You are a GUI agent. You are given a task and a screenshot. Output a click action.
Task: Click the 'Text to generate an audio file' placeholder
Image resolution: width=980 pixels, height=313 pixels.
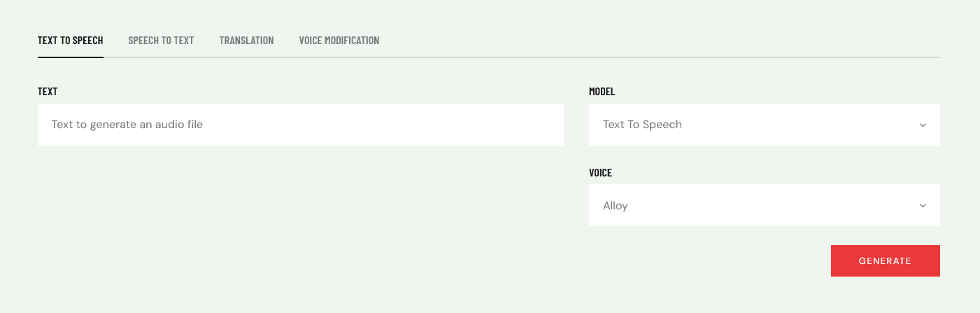point(127,125)
